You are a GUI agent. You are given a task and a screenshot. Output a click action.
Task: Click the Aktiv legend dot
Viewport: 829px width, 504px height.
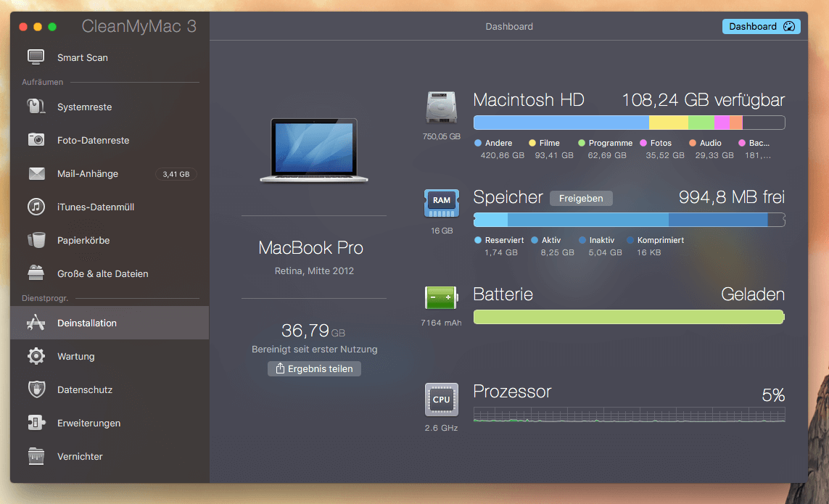pyautogui.click(x=535, y=240)
